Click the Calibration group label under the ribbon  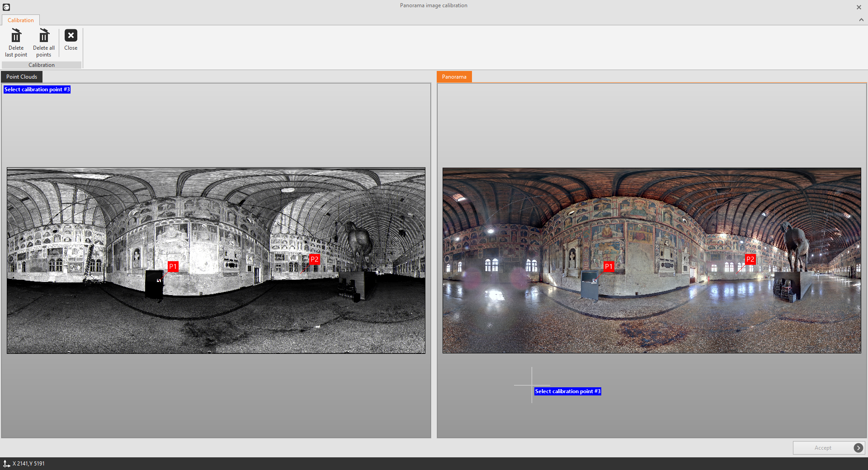coord(42,65)
